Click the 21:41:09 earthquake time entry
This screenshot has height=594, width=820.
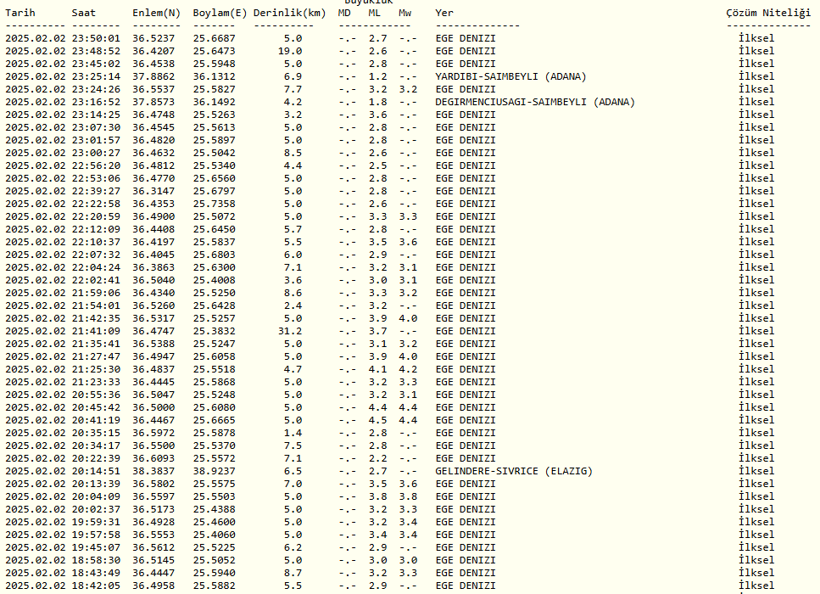(96, 330)
